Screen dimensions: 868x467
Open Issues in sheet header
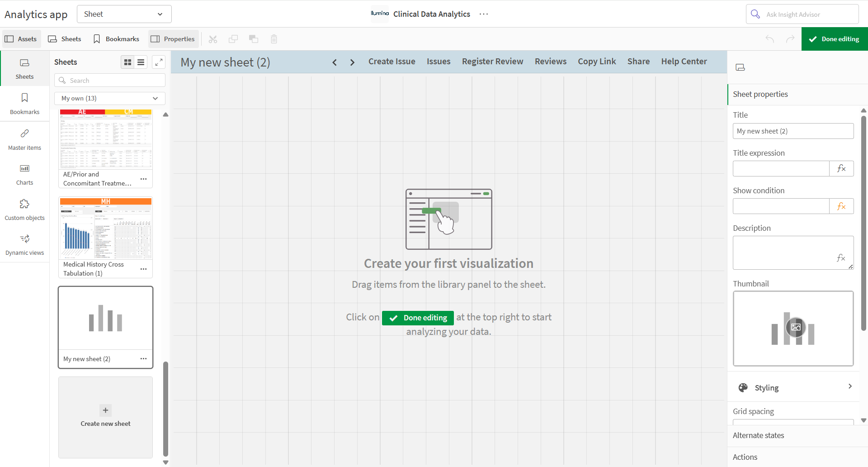[x=439, y=62]
